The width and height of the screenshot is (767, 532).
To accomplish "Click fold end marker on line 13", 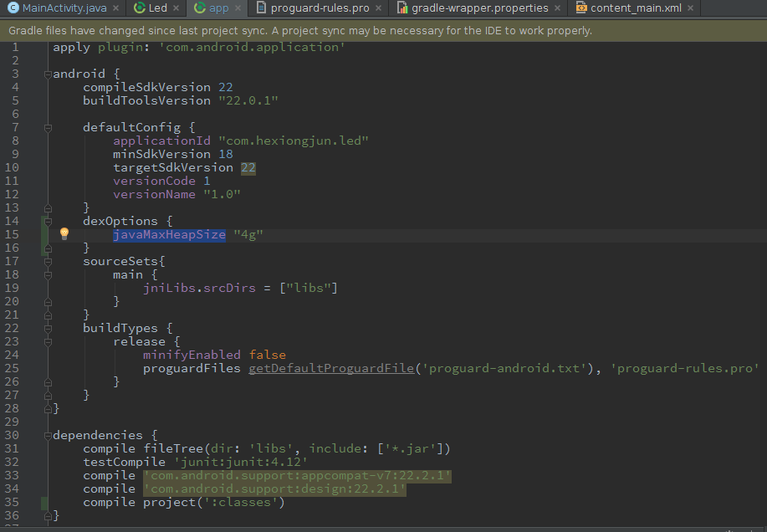I will click(48, 208).
